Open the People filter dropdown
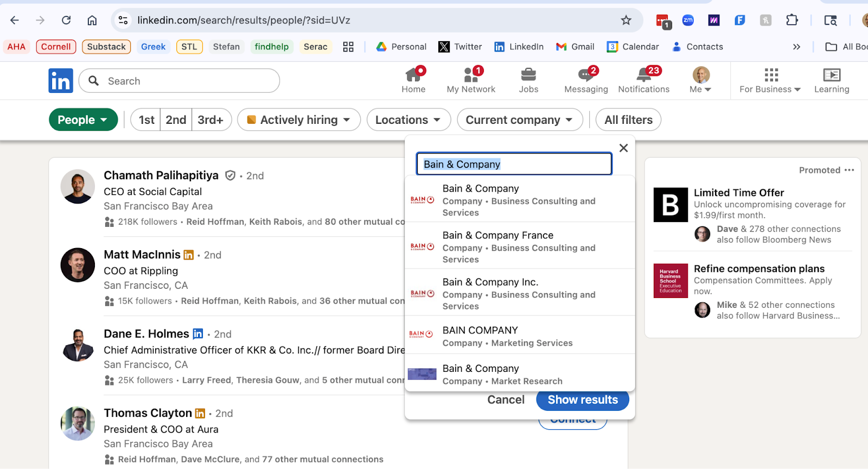 (x=83, y=120)
